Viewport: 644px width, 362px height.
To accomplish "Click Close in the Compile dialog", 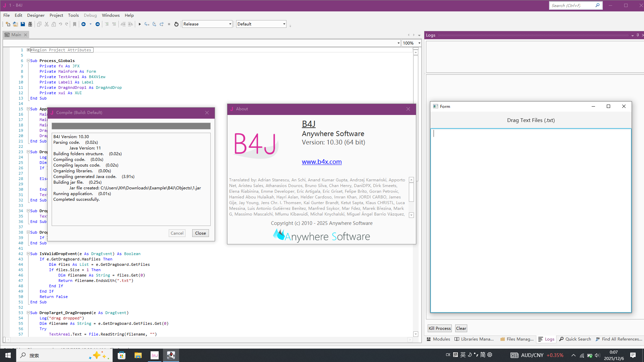I will click(200, 233).
